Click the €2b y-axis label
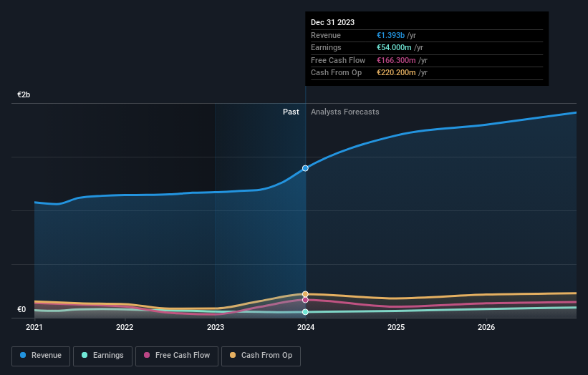588x375 pixels. click(24, 94)
